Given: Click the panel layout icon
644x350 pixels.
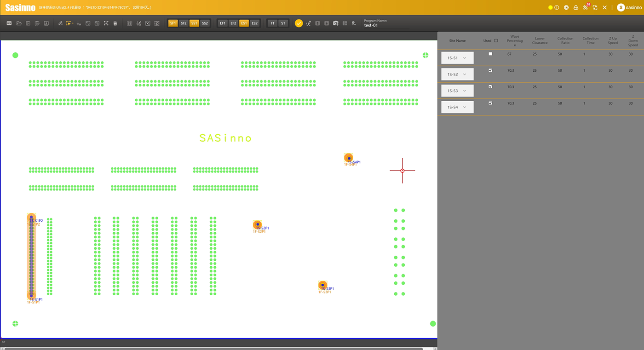Looking at the screenshot, I should tap(345, 23).
